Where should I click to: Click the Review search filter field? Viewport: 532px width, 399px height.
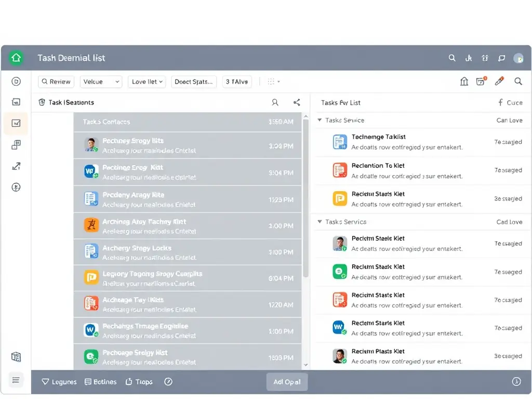[x=56, y=82]
